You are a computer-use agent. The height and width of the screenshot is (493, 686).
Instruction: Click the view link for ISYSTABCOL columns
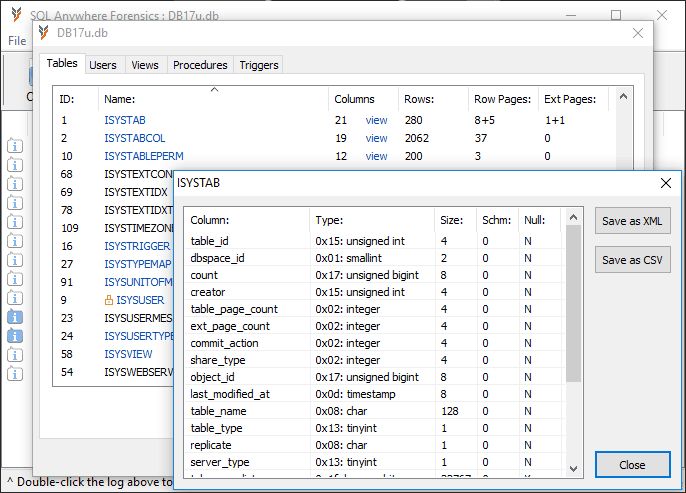pyautogui.click(x=376, y=138)
